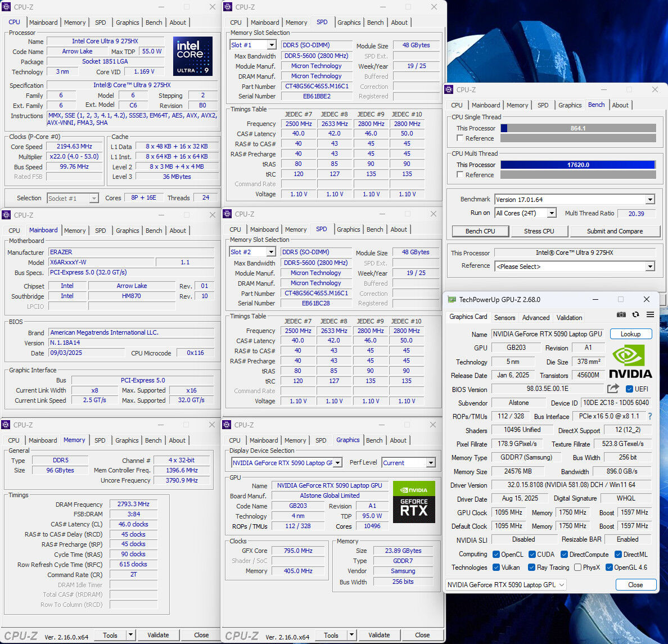Click title icon of CPU-Z Mainboard window

pyautogui.click(x=6, y=215)
